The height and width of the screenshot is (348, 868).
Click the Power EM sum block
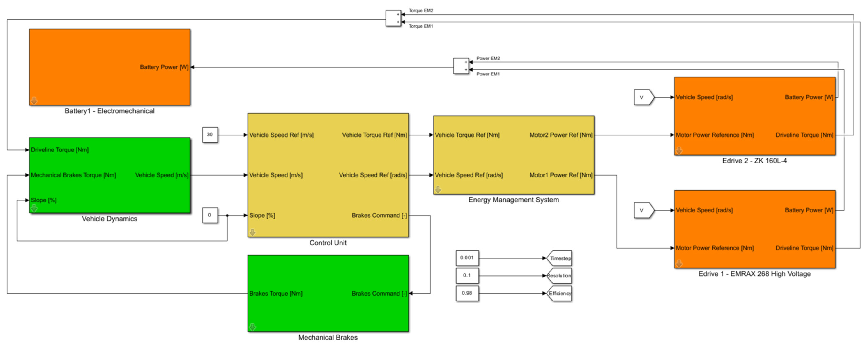coord(461,66)
